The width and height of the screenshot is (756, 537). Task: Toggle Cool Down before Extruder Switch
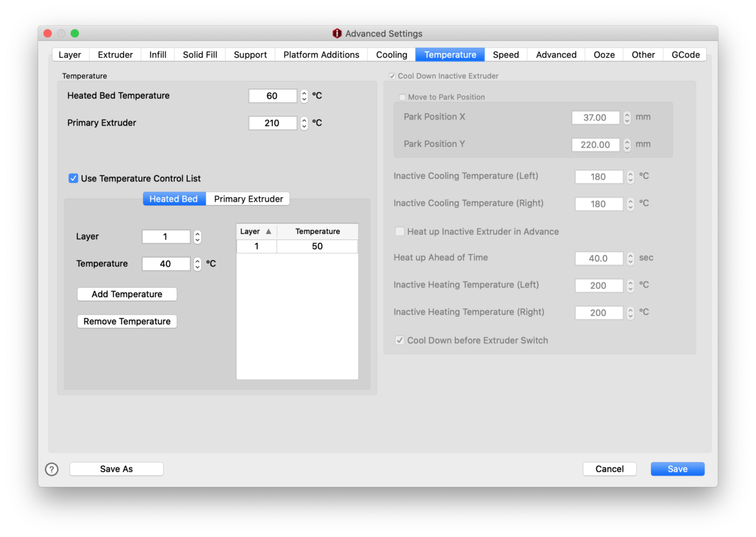400,340
